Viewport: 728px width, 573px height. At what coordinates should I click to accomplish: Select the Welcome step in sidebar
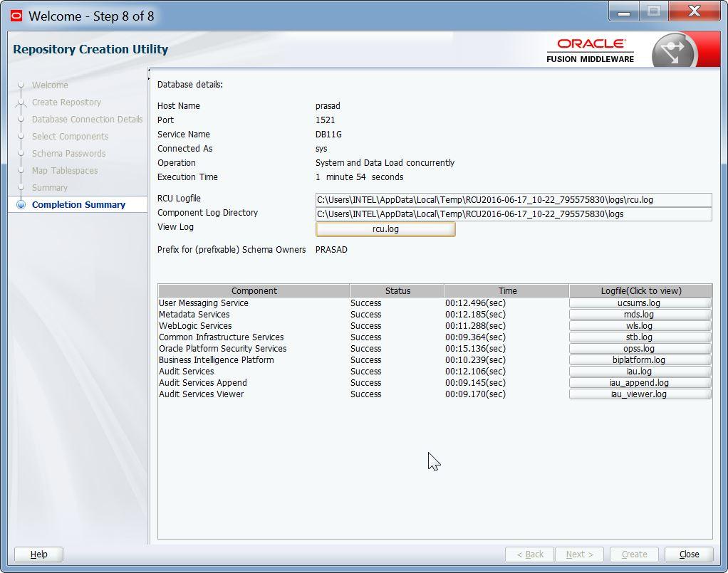click(x=50, y=85)
